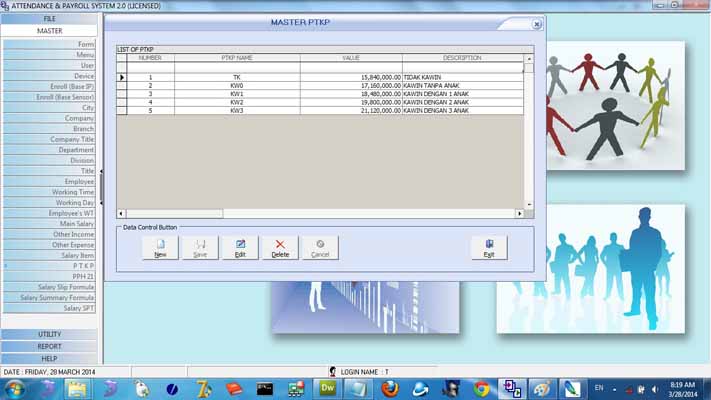This screenshot has width=711, height=400.
Task: Select the 'KW0' PTKP name cell
Action: tap(237, 86)
